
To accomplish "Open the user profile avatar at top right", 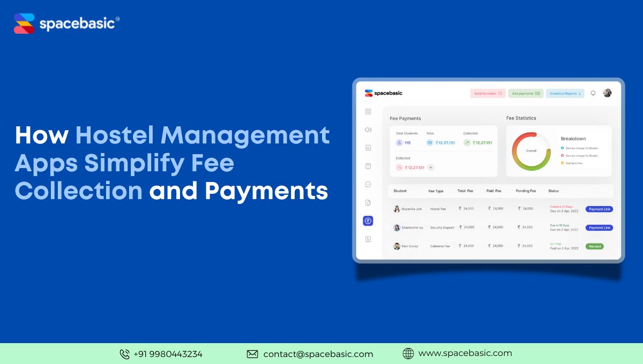I will (607, 93).
